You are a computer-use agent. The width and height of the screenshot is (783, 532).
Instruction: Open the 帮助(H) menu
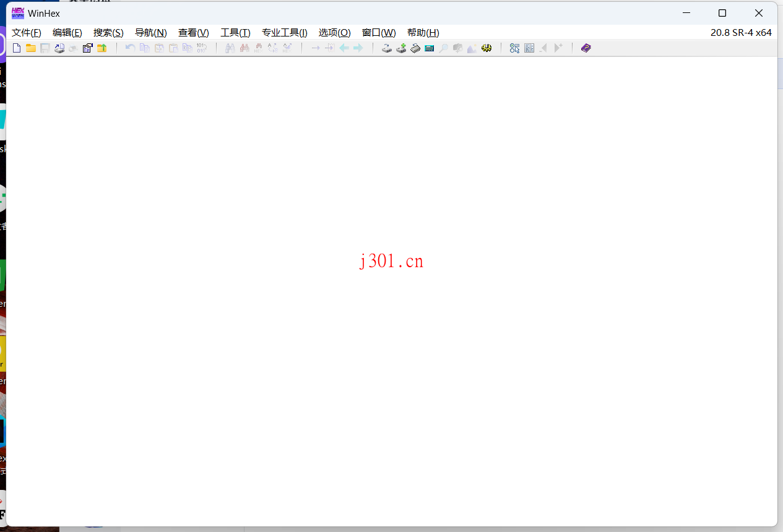(x=423, y=33)
